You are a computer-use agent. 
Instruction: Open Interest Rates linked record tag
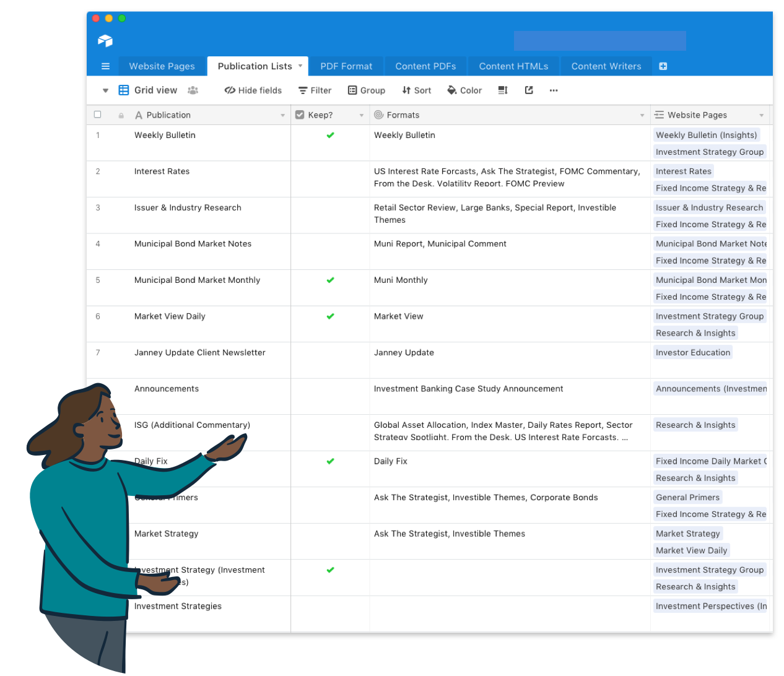tap(684, 171)
